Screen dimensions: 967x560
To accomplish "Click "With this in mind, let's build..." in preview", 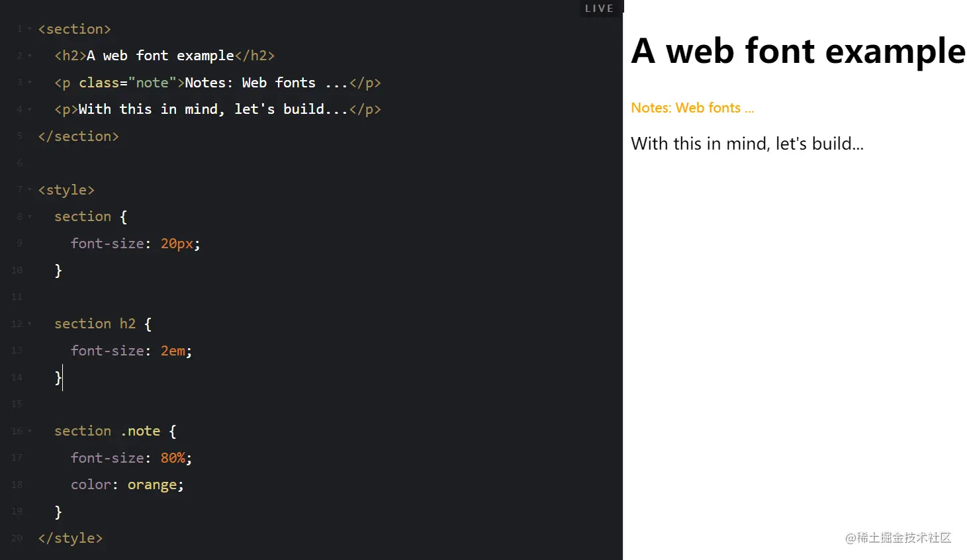I will [747, 144].
